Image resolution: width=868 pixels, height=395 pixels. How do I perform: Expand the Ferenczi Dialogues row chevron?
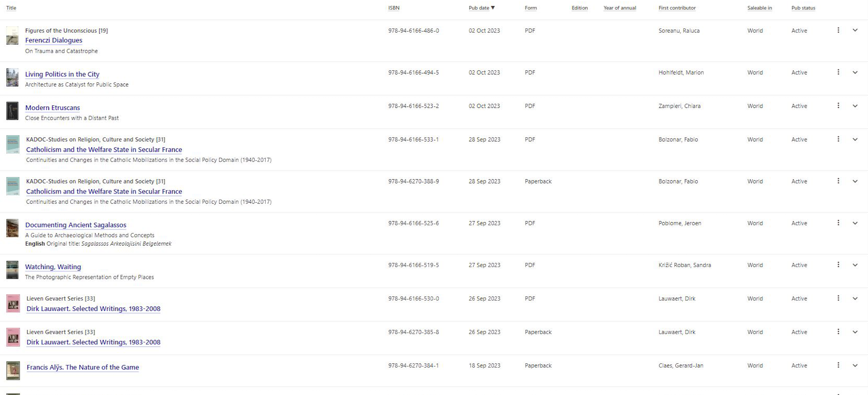(855, 30)
